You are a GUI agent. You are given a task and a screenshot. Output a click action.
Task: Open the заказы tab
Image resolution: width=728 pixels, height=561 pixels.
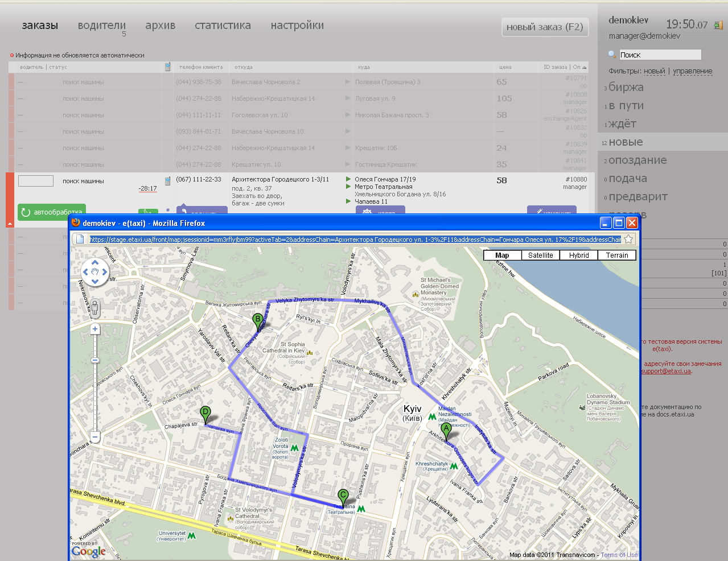click(40, 25)
